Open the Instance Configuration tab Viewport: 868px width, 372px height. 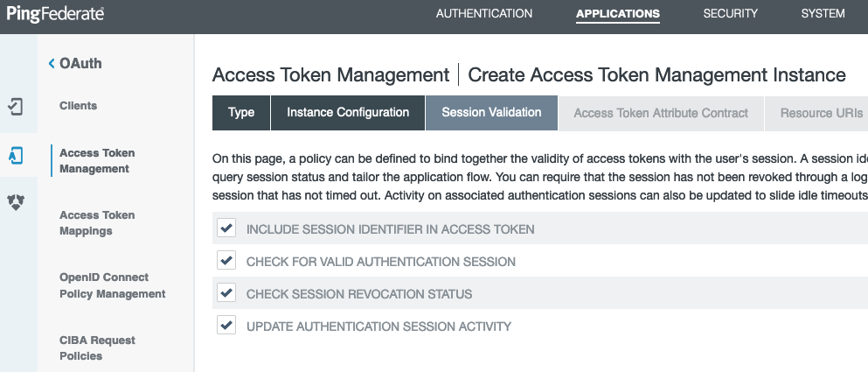tap(348, 113)
